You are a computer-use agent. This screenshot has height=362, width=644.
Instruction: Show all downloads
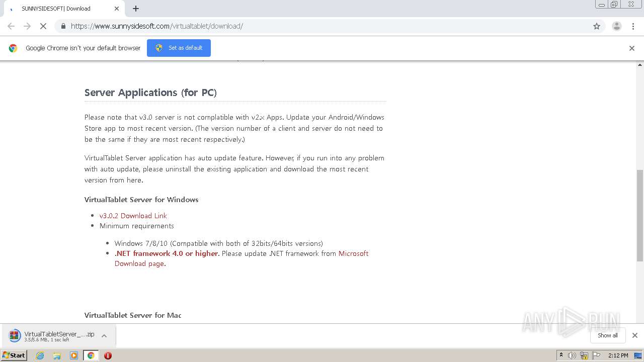click(608, 335)
